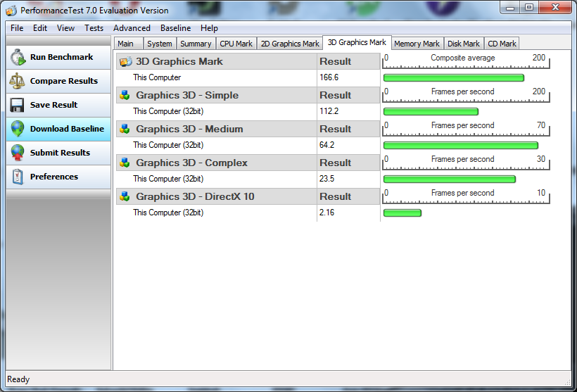This screenshot has height=392, width=577.
Task: Open the Advanced menu
Action: (x=132, y=28)
